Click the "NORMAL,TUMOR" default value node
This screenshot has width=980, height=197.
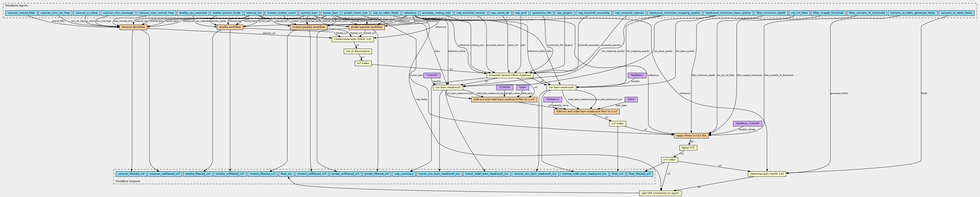pyautogui.click(x=747, y=124)
